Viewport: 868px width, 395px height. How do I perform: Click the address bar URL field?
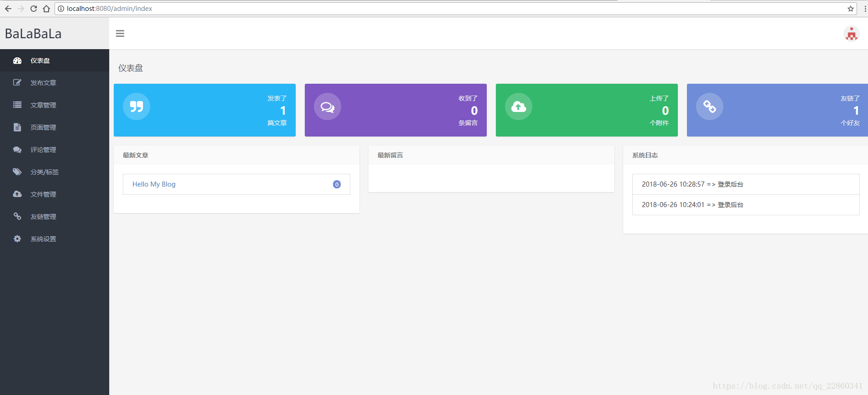(455, 9)
